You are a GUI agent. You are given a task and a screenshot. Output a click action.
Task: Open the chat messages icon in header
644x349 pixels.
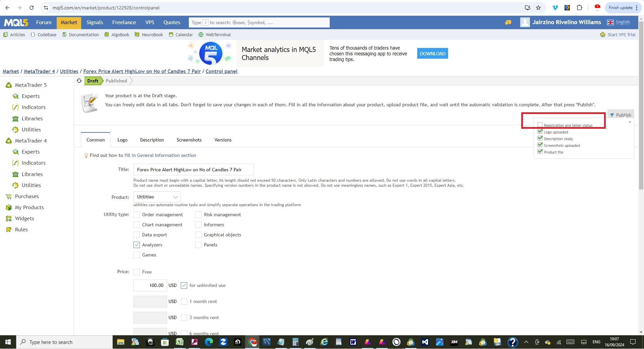pyautogui.click(x=508, y=22)
